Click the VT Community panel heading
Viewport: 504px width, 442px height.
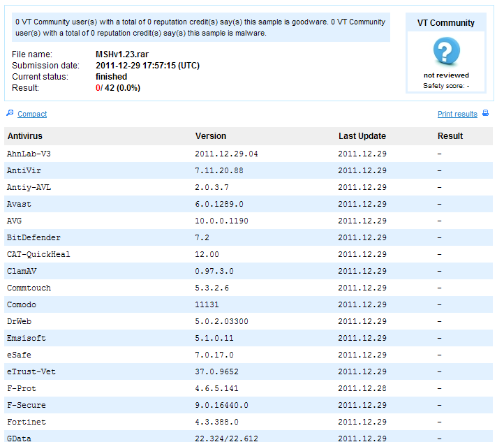[x=445, y=23]
